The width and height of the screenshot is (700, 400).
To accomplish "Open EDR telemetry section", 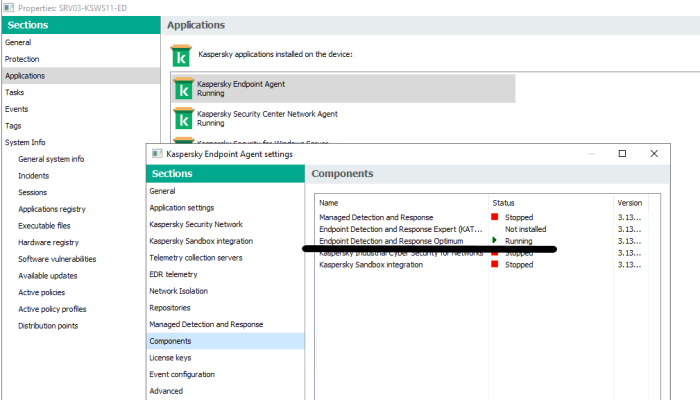I will coord(225,274).
